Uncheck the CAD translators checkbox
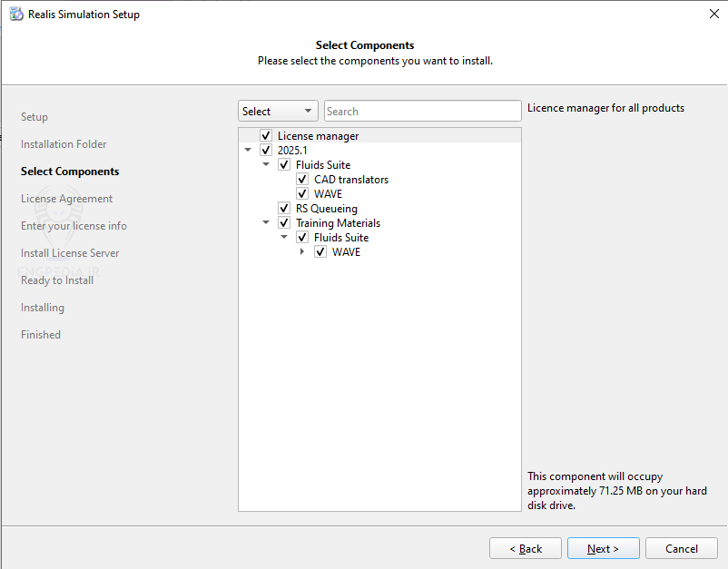Viewport: 728px width, 569px height. coord(302,180)
